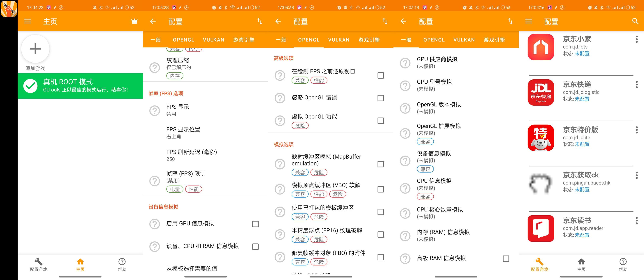The image size is (644, 280).
Task: Tap the 京东获取ck blurred app icon
Action: [x=541, y=183]
